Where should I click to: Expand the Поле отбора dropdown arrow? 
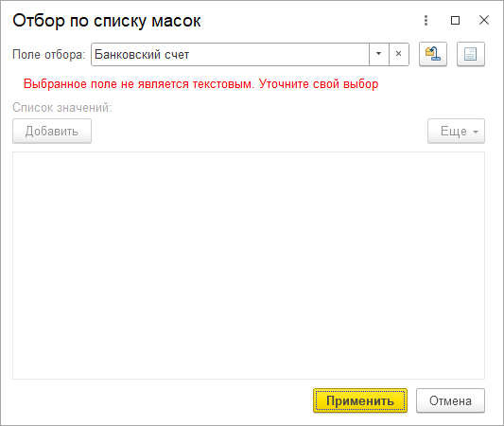(378, 54)
